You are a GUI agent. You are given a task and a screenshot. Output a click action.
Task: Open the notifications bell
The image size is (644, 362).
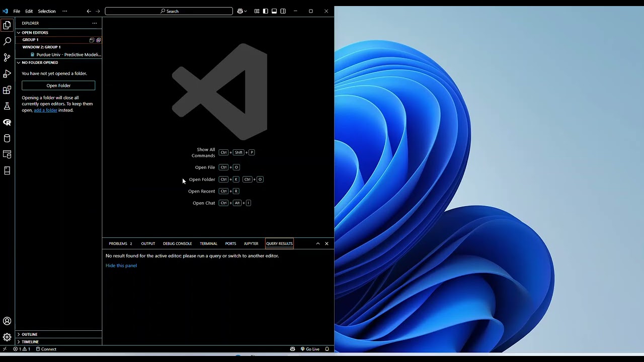click(x=327, y=349)
